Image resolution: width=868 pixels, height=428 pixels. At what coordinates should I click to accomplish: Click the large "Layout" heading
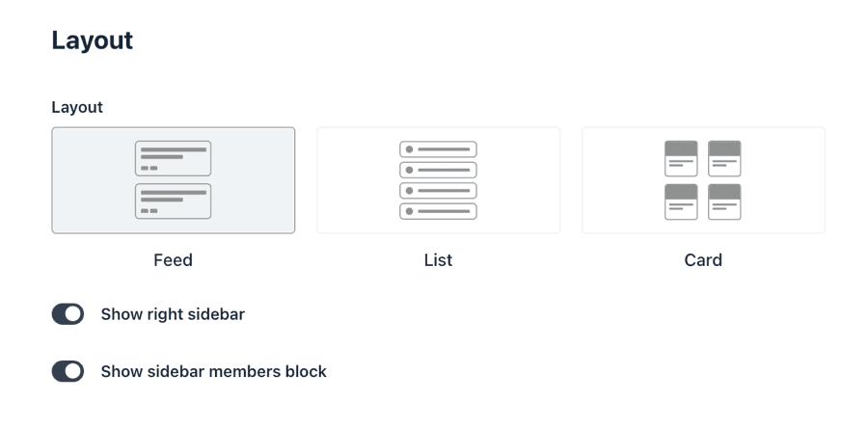point(93,40)
